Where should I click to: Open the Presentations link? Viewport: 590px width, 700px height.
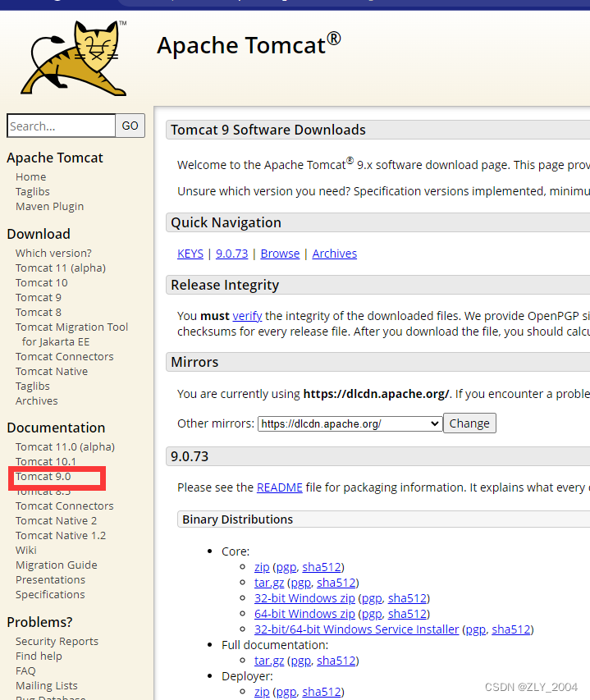click(50, 579)
